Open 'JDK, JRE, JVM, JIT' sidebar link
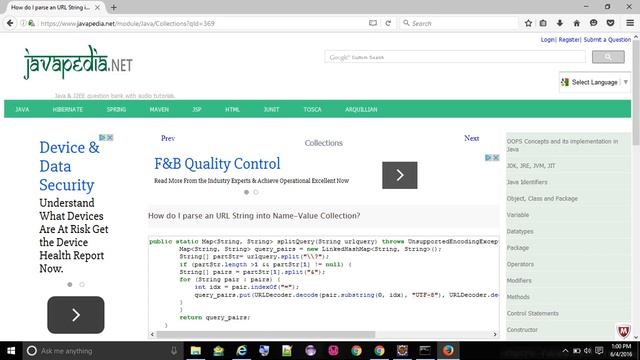The width and height of the screenshot is (640, 360). (x=531, y=166)
